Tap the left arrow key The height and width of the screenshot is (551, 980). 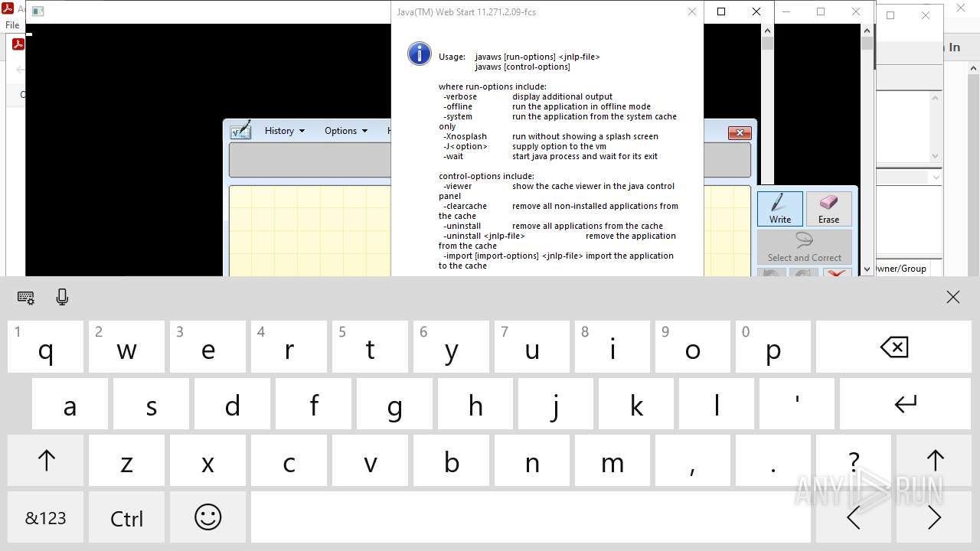click(853, 518)
